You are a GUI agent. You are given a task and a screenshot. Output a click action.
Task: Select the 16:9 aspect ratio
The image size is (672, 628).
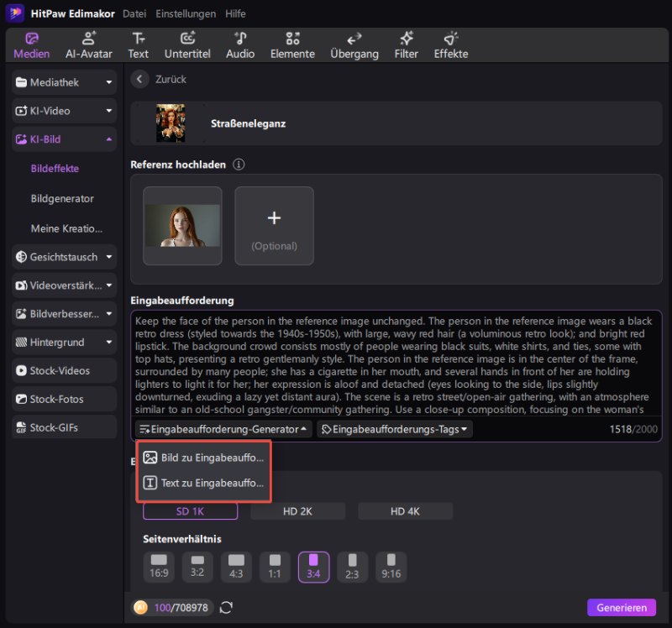coord(159,567)
